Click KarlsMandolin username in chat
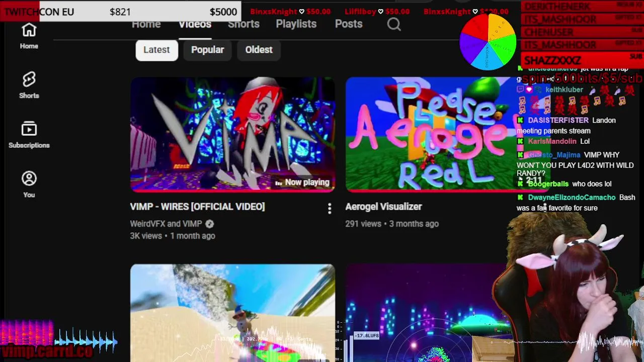 (x=552, y=141)
